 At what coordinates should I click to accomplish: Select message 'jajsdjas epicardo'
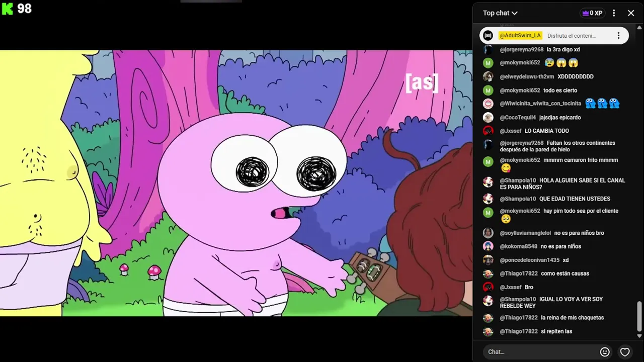pos(560,117)
